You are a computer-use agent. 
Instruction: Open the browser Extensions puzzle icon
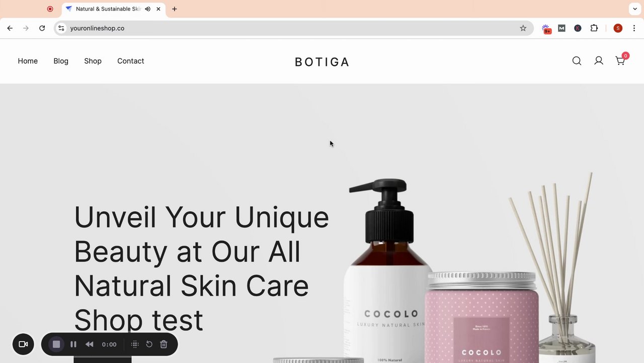tap(594, 28)
